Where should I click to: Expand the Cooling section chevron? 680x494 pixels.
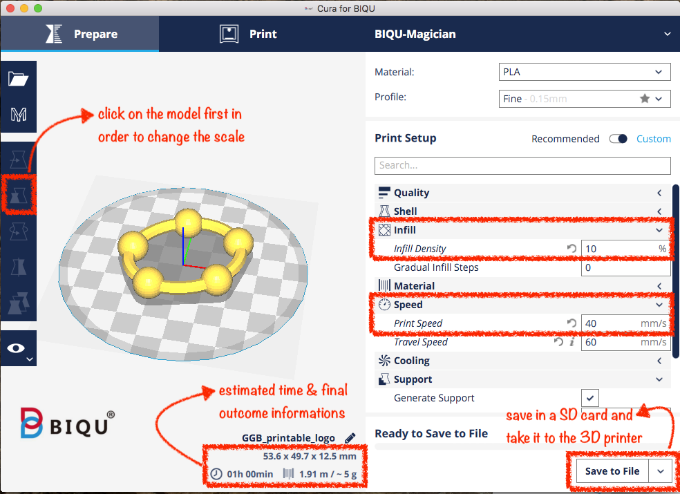(x=659, y=360)
